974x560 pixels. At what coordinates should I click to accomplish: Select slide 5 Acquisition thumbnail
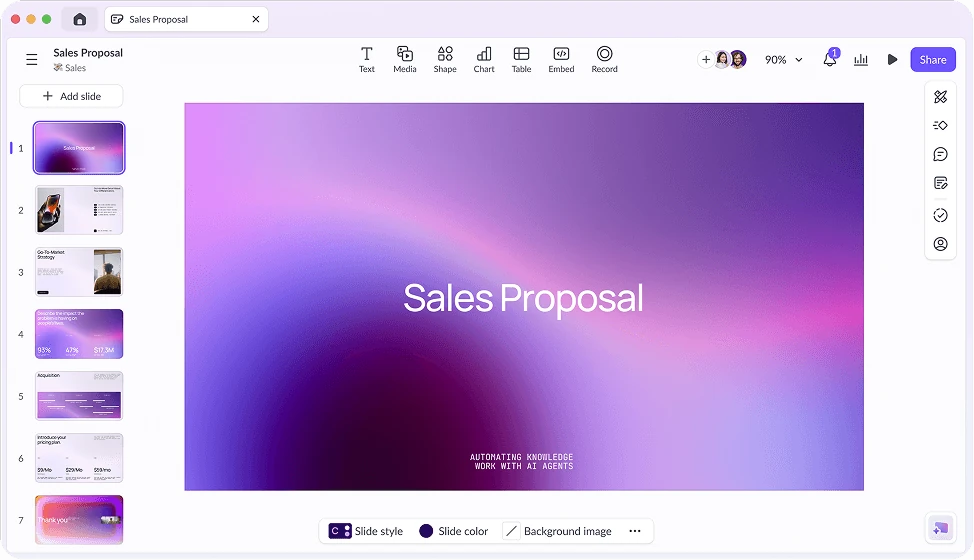(x=79, y=395)
